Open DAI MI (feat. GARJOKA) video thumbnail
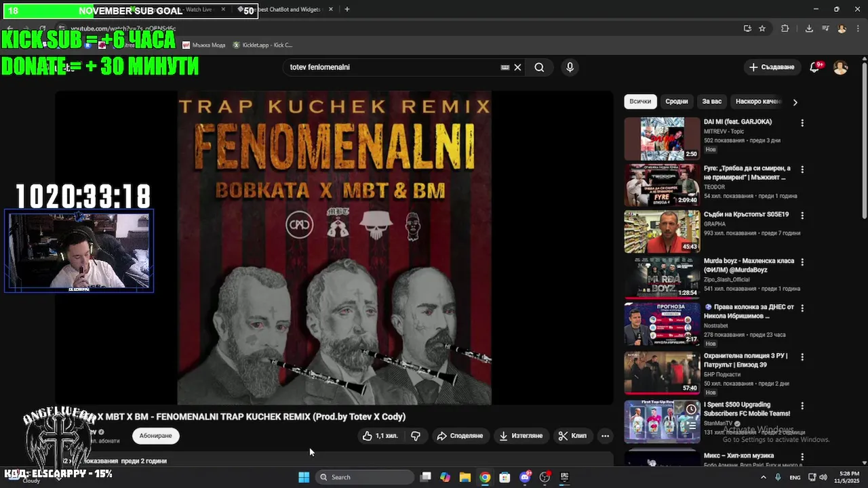The height and width of the screenshot is (488, 868). pos(662,139)
